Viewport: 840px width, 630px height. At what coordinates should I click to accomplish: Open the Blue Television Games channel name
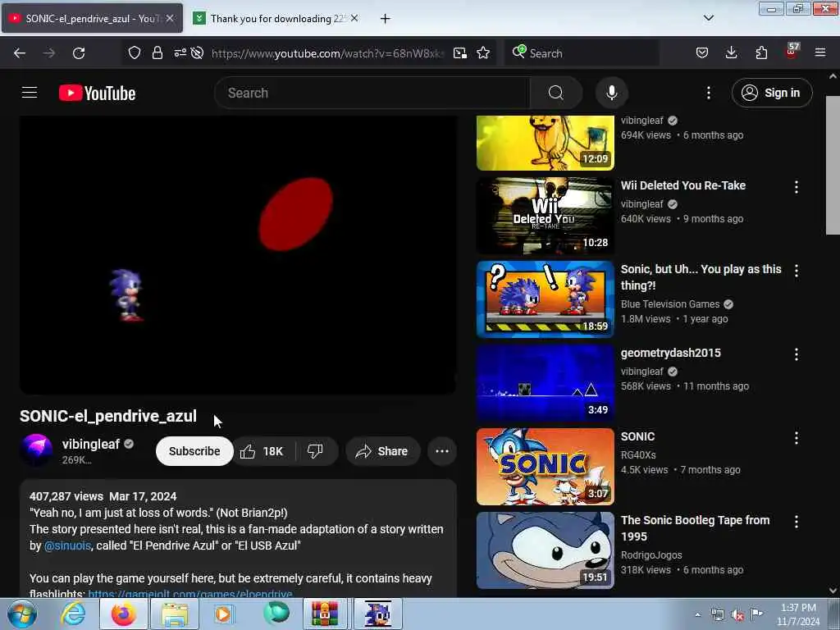[x=670, y=304]
